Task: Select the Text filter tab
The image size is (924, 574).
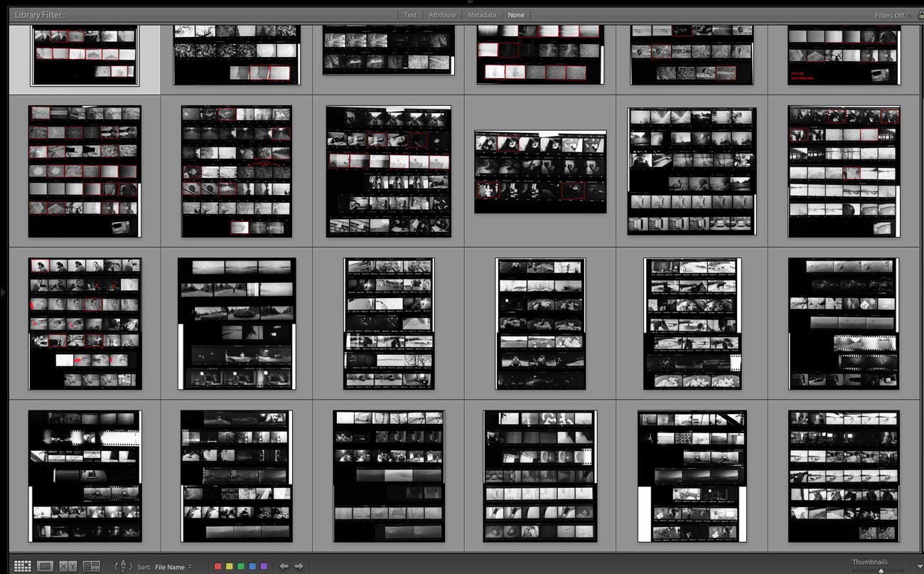Action: click(410, 15)
